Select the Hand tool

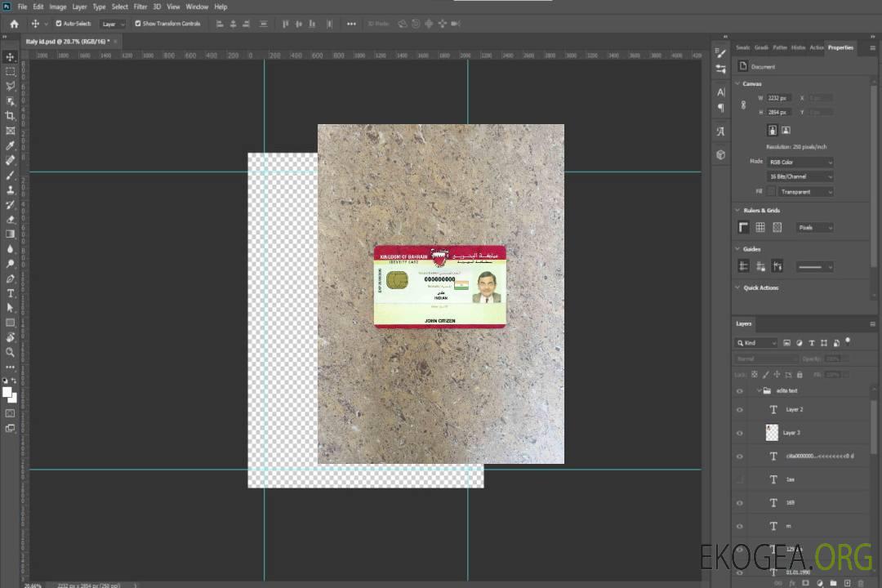(x=10, y=337)
